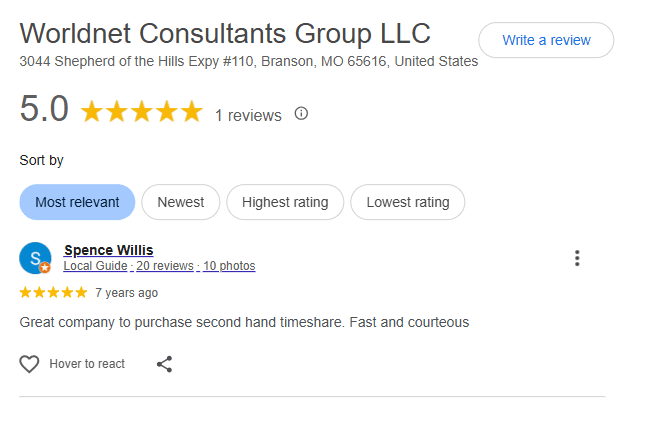This screenshot has height=426, width=658.
Task: Click the info icon beside 1 reviews
Action: pos(301,113)
